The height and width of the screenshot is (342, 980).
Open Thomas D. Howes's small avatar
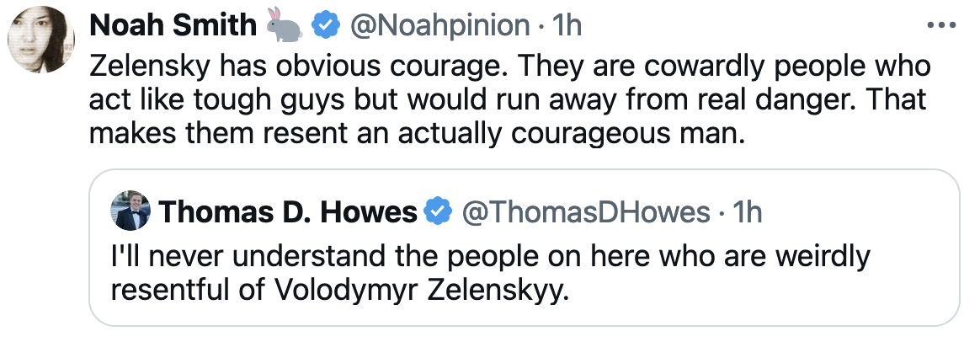tap(130, 213)
